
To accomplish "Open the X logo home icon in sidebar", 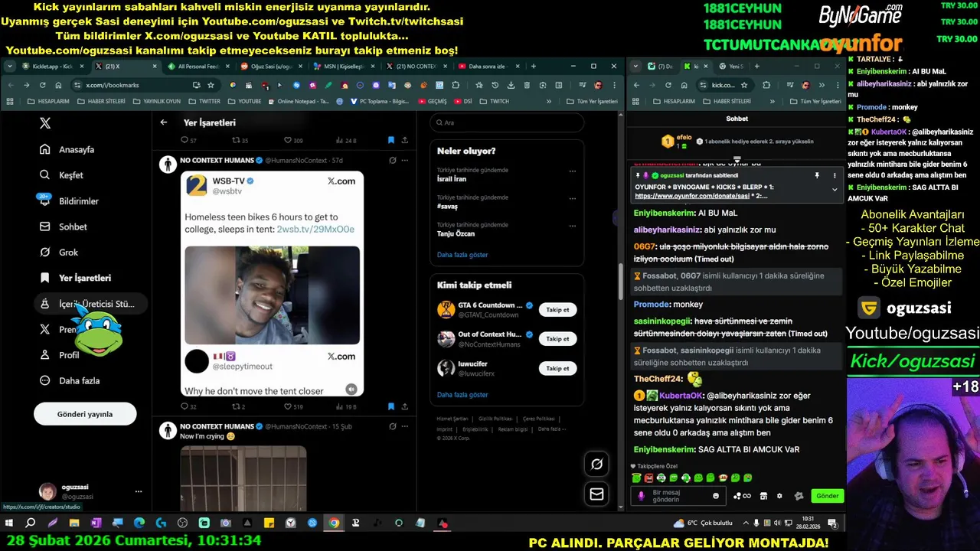I will tap(45, 123).
